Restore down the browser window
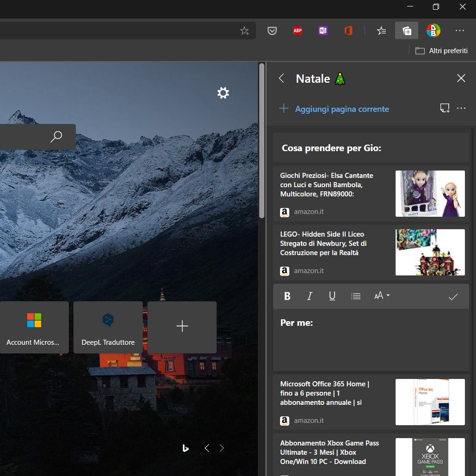The image size is (476, 476). pyautogui.click(x=436, y=6)
